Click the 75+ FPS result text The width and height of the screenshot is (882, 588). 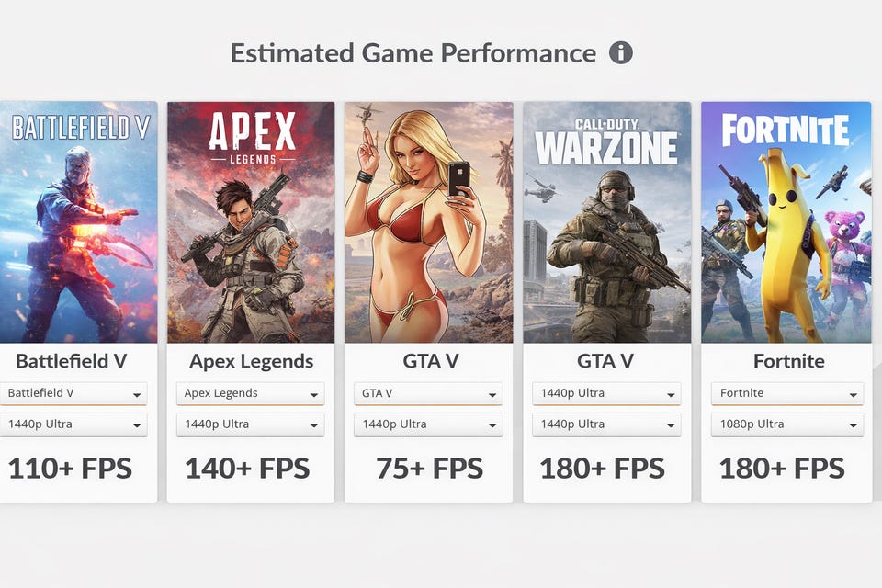429,469
